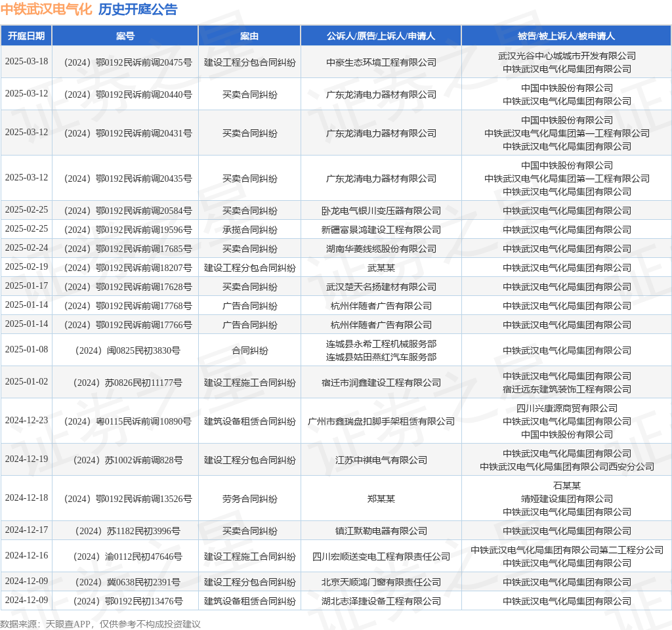672x630 pixels.
Task: Select case number 鄂0192民初13476号
Action: 128,601
